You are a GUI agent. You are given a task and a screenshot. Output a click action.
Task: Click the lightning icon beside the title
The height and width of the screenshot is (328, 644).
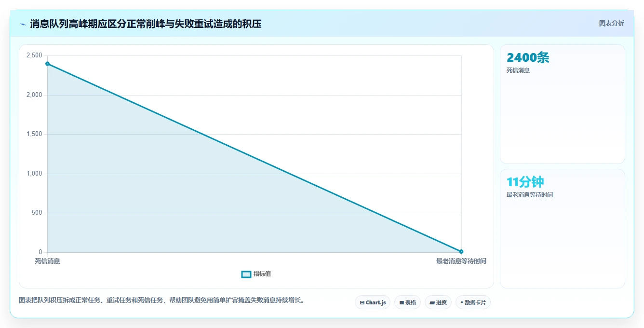pos(23,24)
